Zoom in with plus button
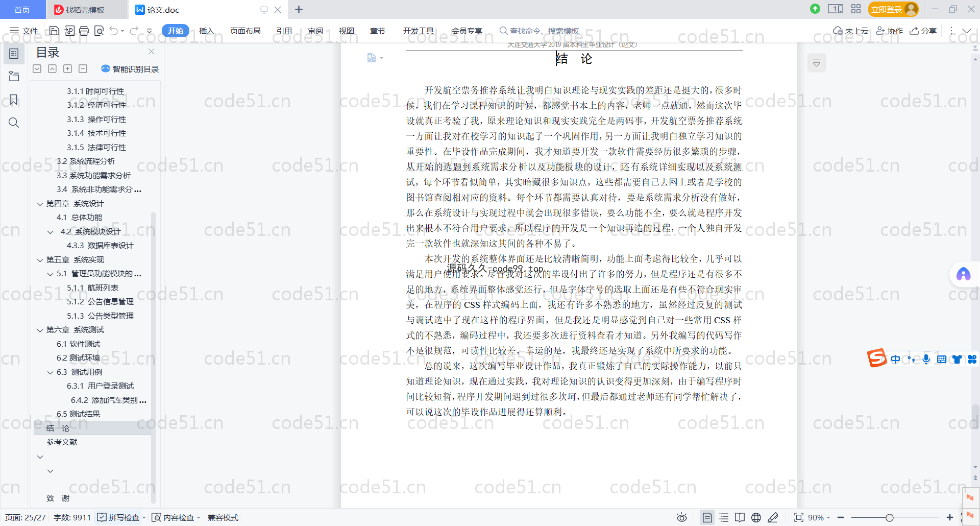 pos(949,517)
